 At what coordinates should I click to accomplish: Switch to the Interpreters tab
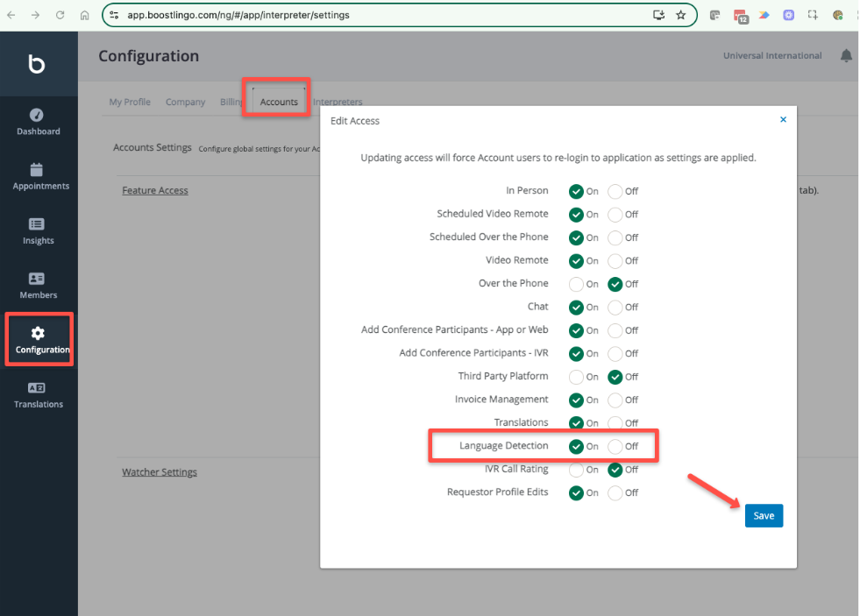(x=338, y=102)
